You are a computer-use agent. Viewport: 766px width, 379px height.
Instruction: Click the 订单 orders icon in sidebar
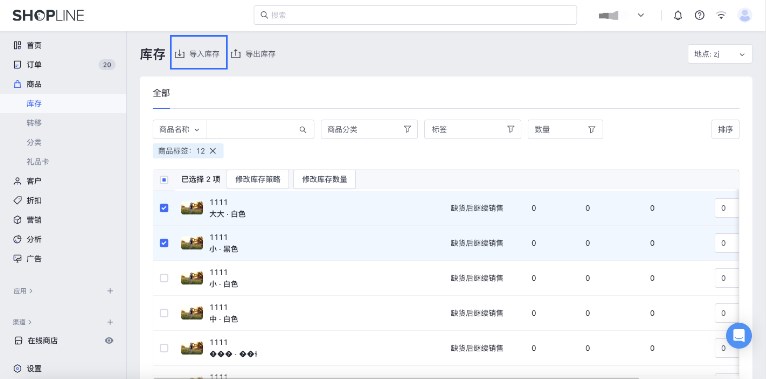point(18,64)
